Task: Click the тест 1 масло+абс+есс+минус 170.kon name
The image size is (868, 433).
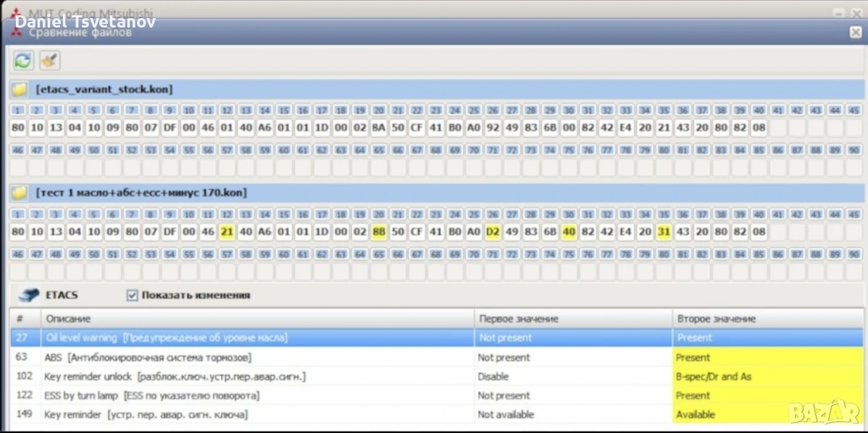Action: [141, 193]
